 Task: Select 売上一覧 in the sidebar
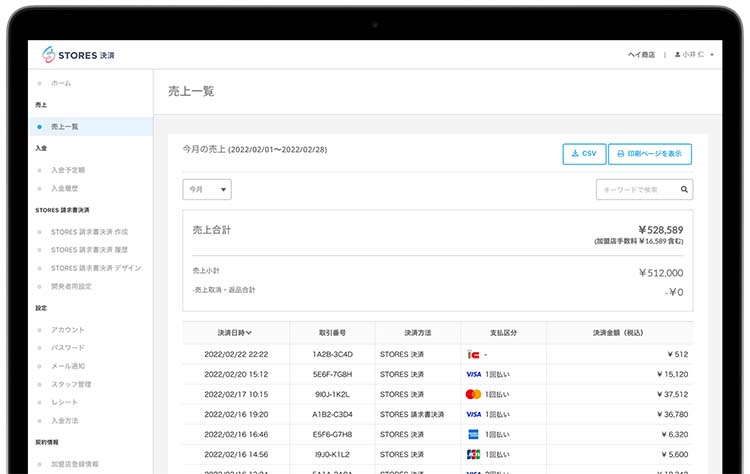(91, 127)
